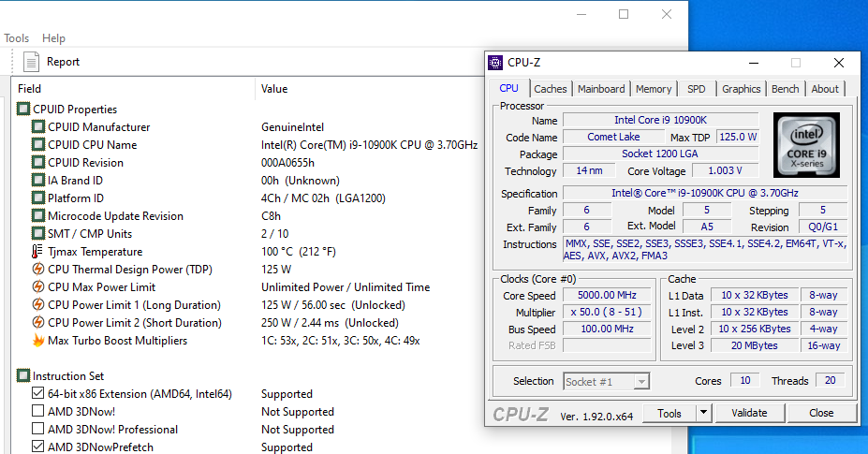Click the Technology value 14 nm

tap(589, 170)
